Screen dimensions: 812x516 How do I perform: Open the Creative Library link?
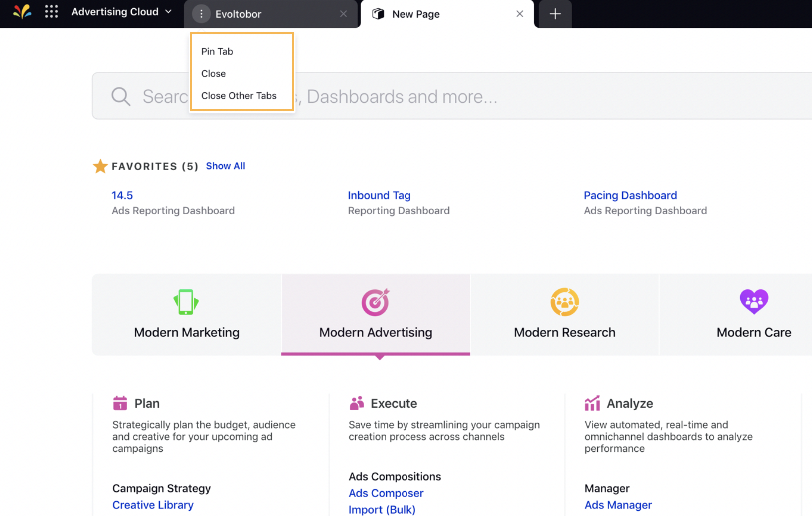[x=153, y=505]
